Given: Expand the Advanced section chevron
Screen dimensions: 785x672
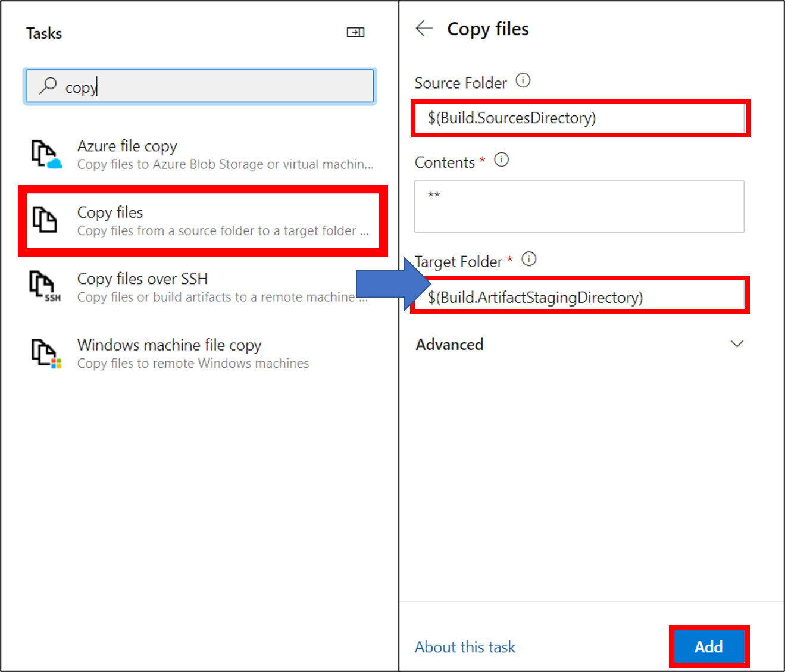Looking at the screenshot, I should 737,344.
